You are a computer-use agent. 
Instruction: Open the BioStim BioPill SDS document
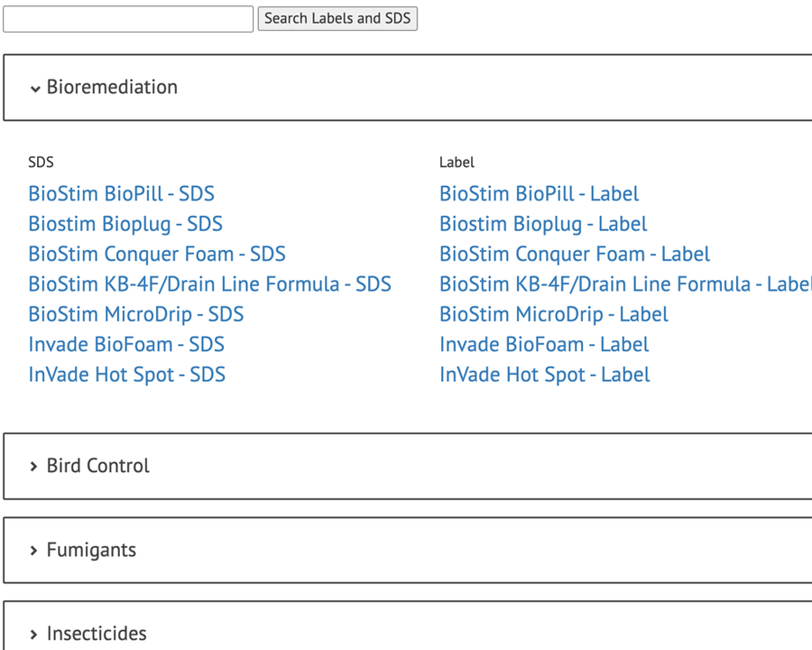[x=121, y=193]
